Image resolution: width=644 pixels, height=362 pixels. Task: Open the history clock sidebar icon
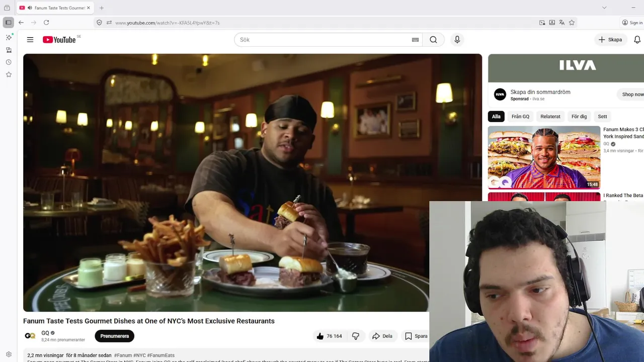9,62
